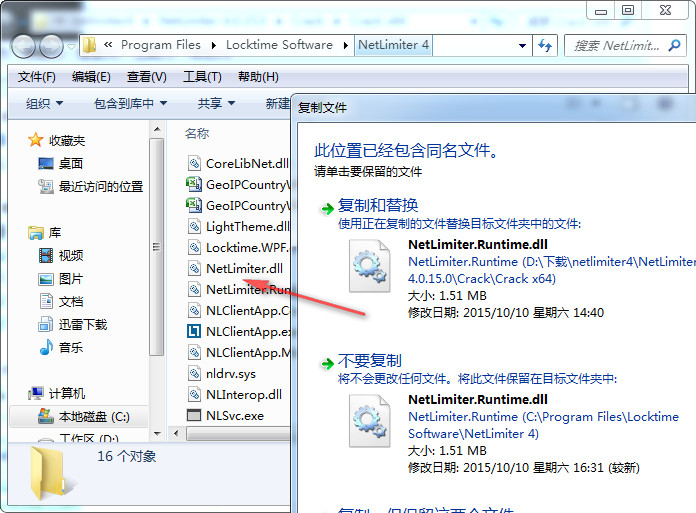Select 桌面 desktop in sidebar
This screenshot has height=513, width=696.
coord(61,164)
